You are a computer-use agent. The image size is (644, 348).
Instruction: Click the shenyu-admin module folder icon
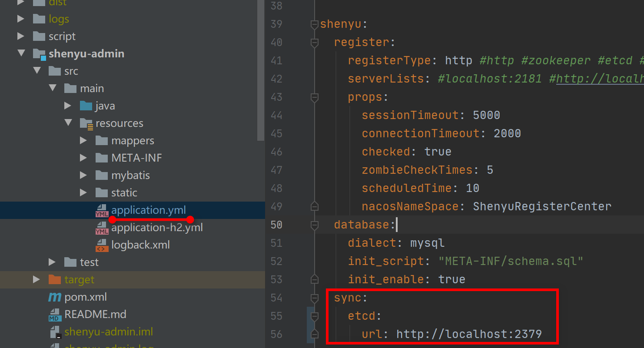(x=40, y=54)
